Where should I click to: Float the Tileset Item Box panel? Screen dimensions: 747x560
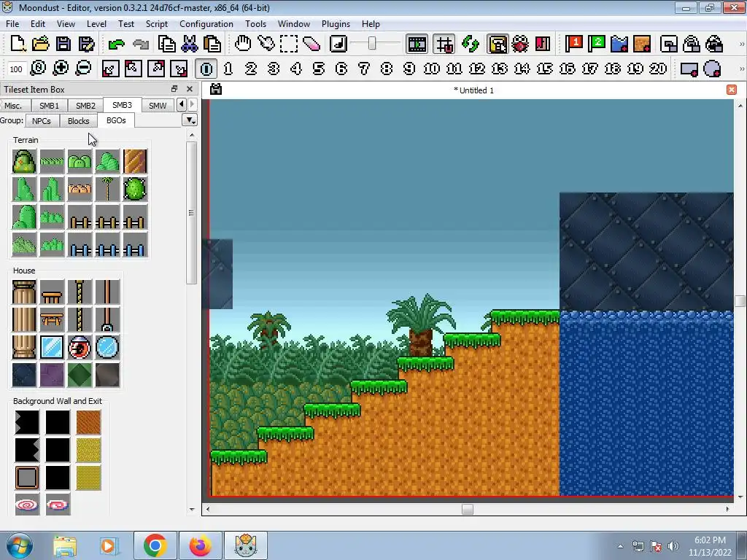pos(174,89)
